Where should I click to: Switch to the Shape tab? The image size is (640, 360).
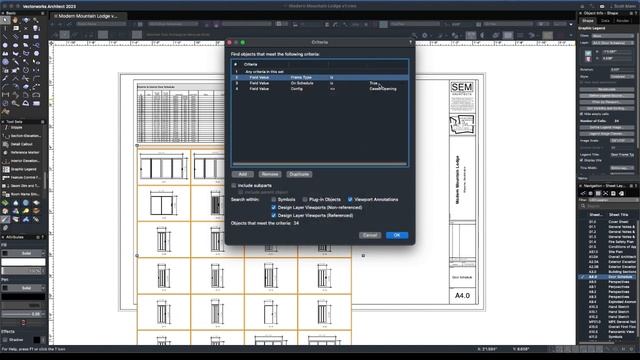588,20
